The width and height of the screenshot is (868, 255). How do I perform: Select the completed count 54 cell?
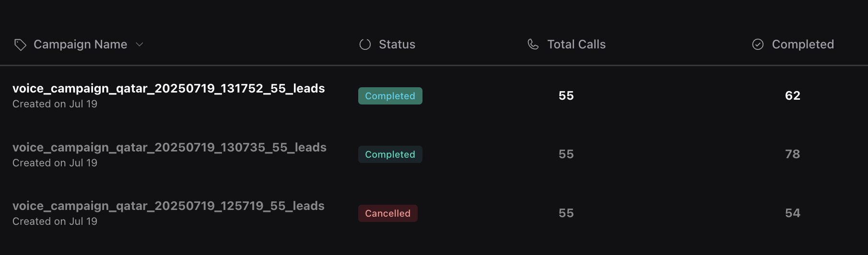793,213
